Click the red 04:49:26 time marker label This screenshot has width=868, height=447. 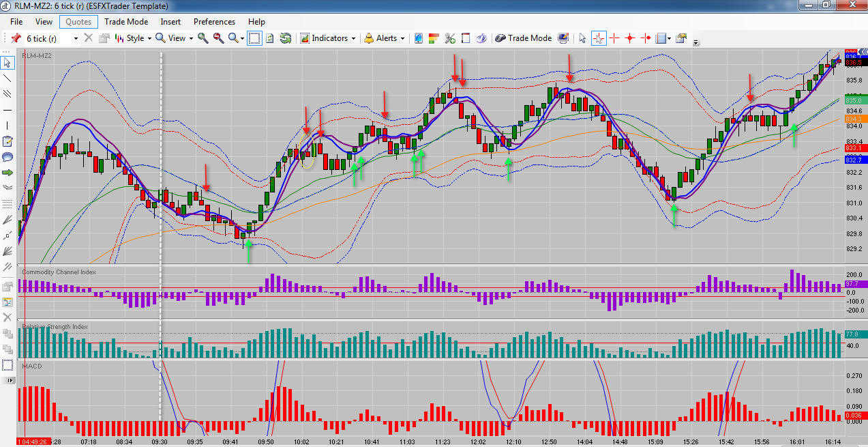pos(33,442)
